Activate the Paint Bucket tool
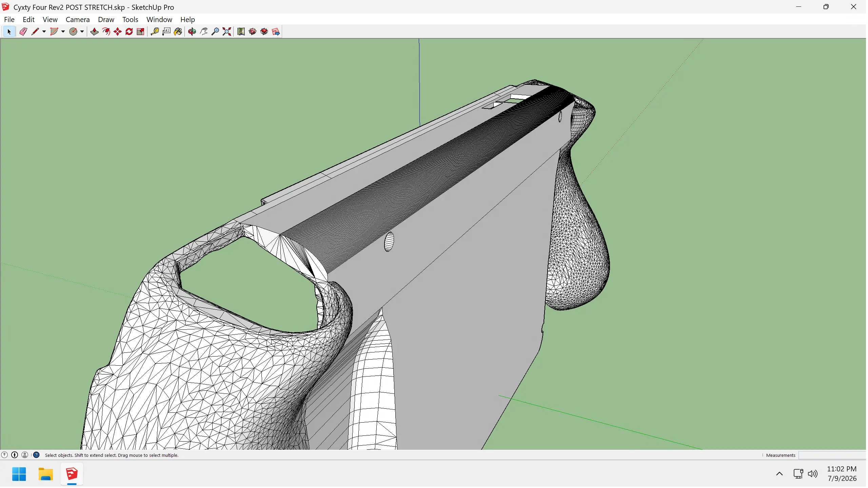Screen dimensions: 868x488 coord(178,32)
